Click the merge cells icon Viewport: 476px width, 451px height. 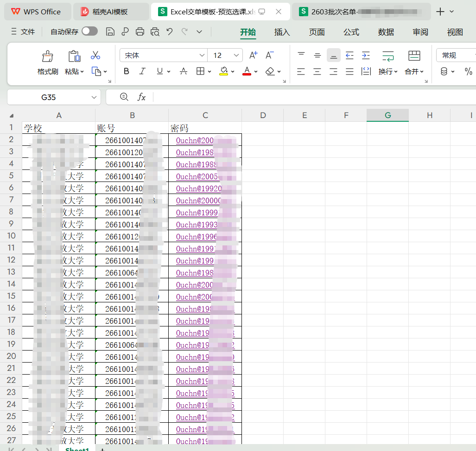414,56
